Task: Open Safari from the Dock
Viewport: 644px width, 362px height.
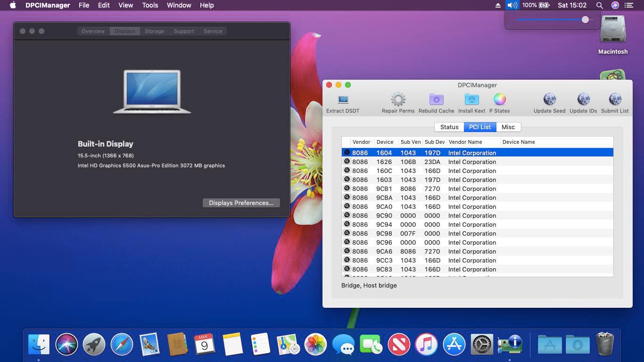Action: pyautogui.click(x=122, y=345)
